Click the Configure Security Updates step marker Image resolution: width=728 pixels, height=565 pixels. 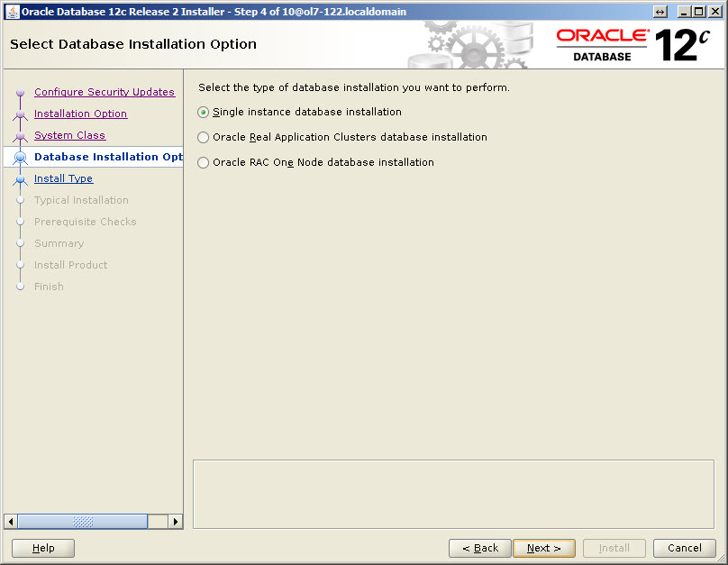point(20,93)
